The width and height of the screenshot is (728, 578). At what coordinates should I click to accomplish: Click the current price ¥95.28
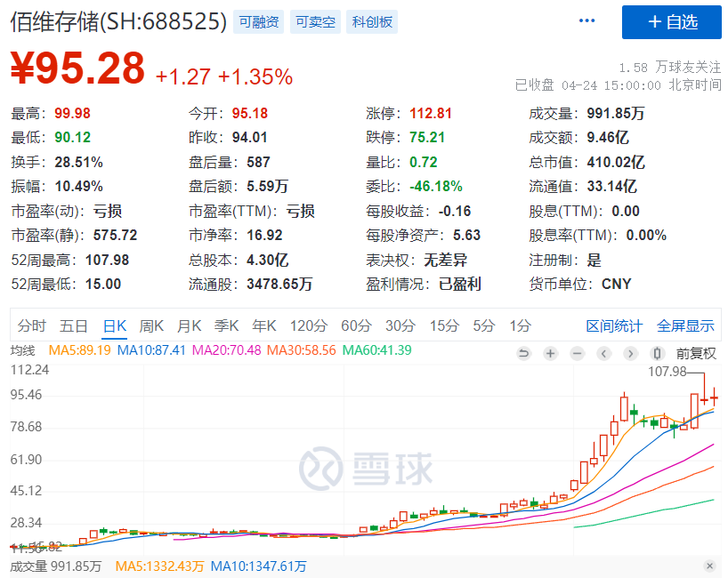point(77,68)
